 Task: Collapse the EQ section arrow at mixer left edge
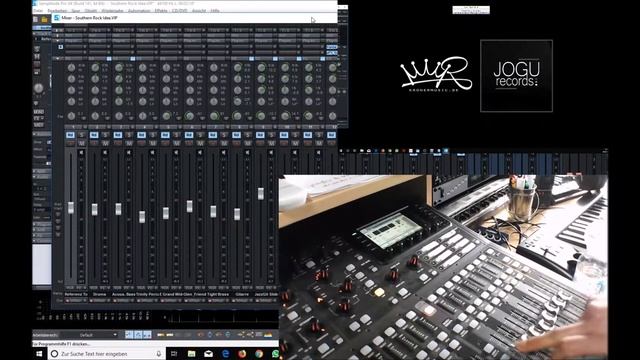(57, 59)
